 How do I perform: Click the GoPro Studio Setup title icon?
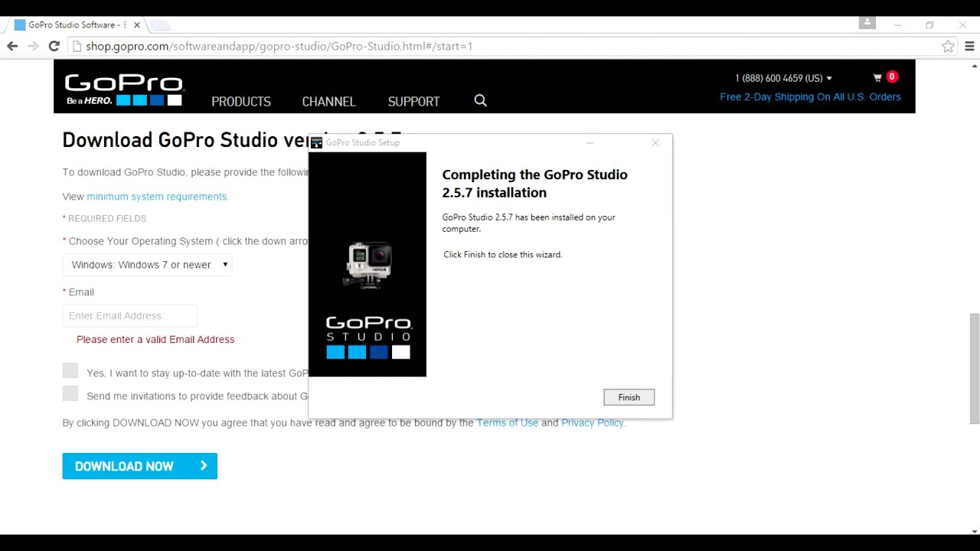tap(316, 142)
